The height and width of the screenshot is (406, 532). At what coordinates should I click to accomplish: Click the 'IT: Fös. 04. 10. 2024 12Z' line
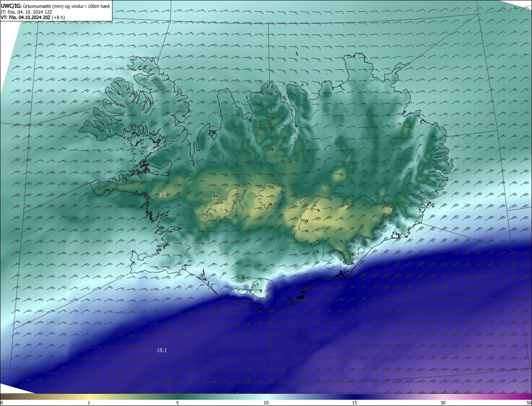coord(26,12)
